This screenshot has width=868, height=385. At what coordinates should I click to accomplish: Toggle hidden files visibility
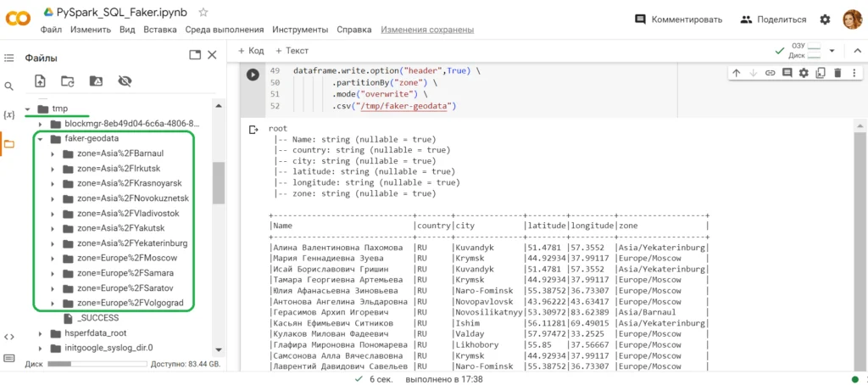point(125,81)
